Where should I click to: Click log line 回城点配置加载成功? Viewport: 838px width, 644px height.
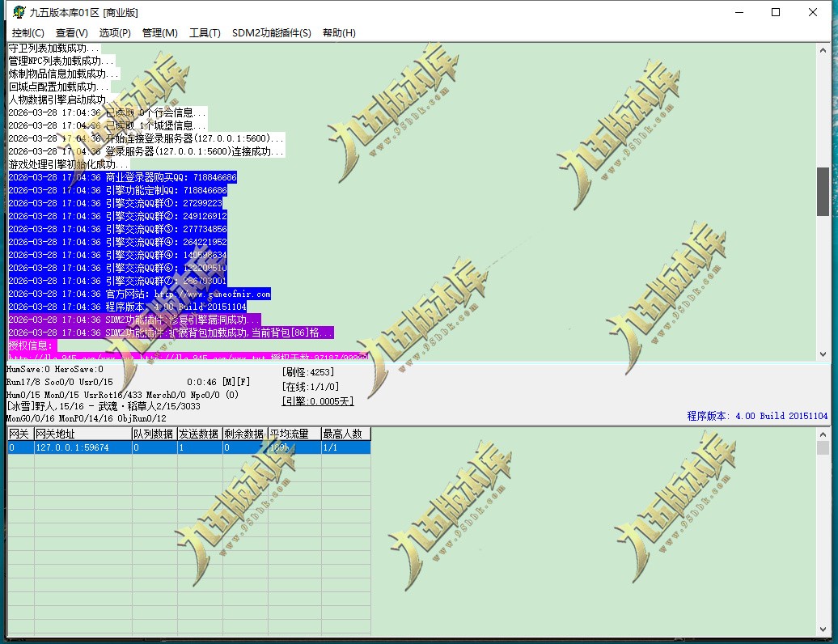[59, 87]
